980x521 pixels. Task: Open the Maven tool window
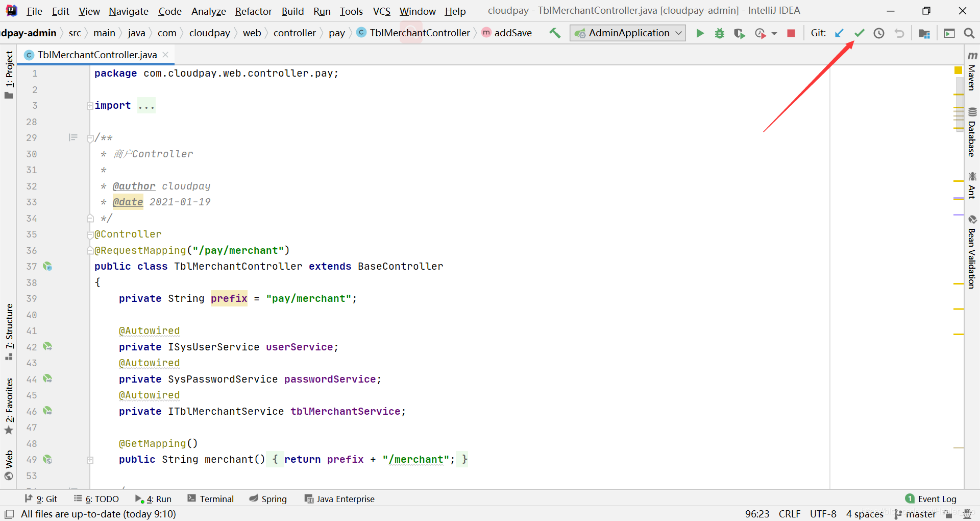(x=972, y=71)
